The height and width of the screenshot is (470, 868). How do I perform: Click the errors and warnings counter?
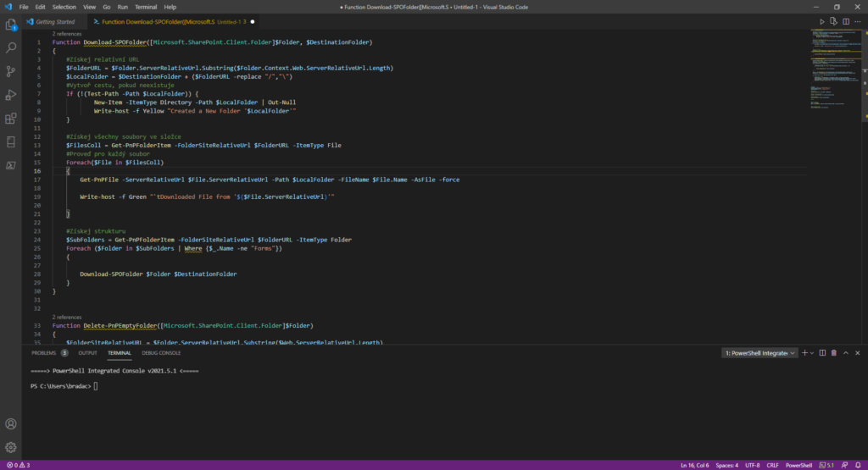(19, 465)
